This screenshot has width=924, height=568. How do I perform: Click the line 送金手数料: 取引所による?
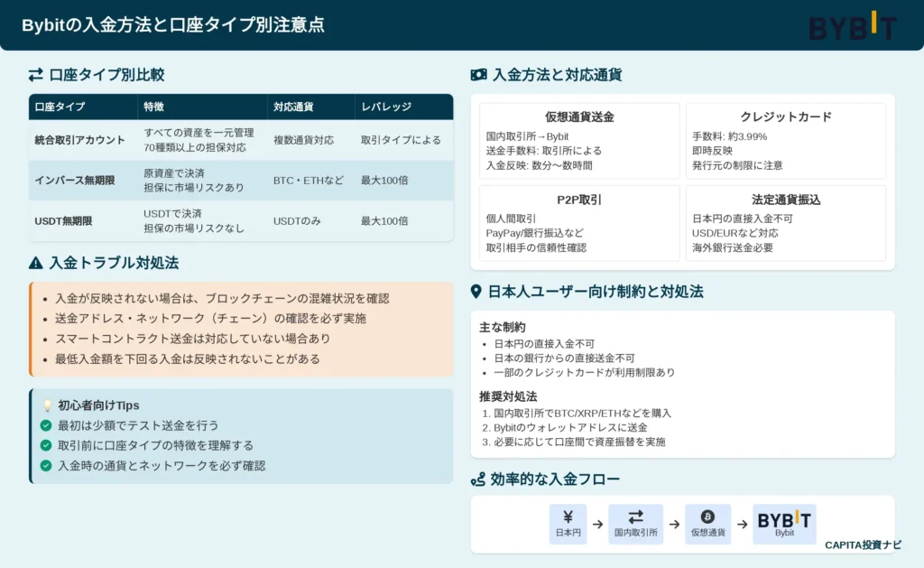[x=544, y=151]
